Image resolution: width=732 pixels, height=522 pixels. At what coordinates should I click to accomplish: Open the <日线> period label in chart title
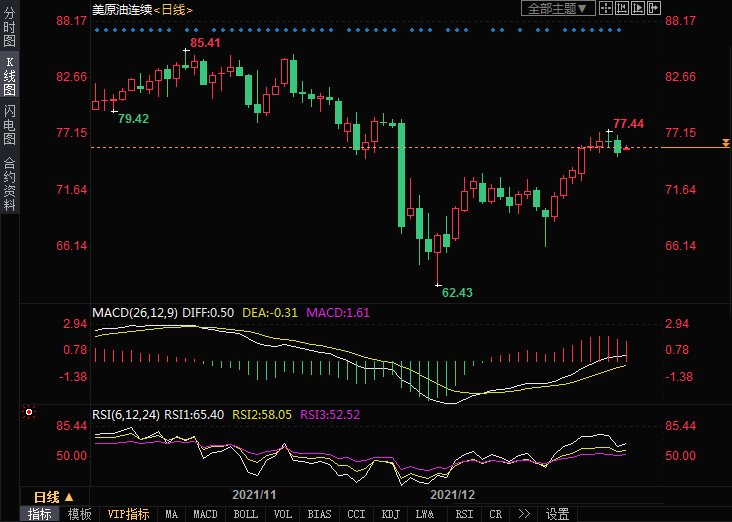[172, 9]
